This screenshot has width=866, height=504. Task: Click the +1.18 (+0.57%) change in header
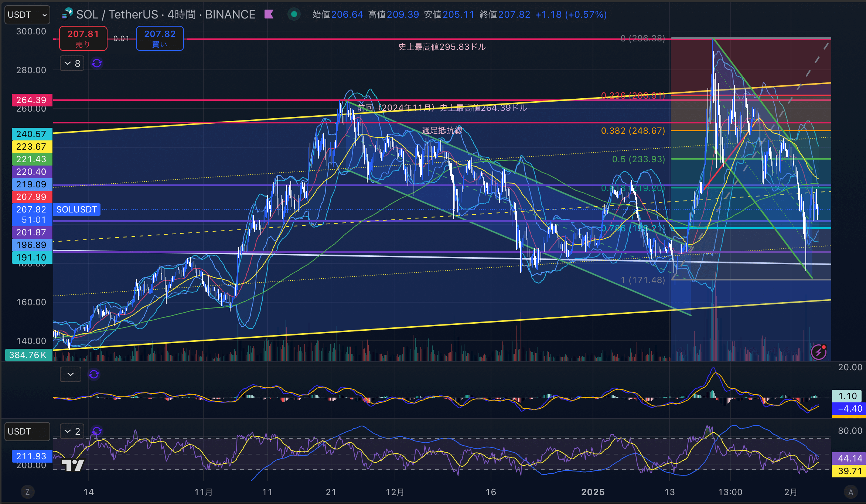coord(571,14)
